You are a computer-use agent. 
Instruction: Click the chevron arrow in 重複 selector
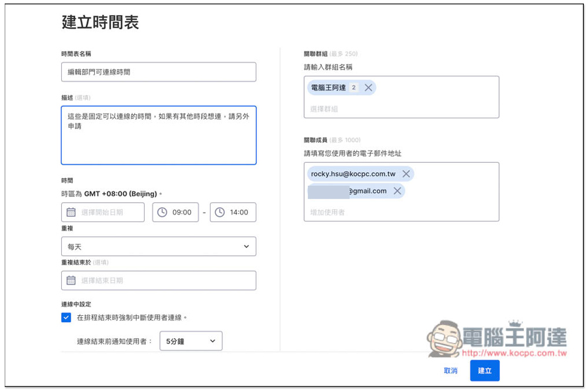tap(246, 246)
